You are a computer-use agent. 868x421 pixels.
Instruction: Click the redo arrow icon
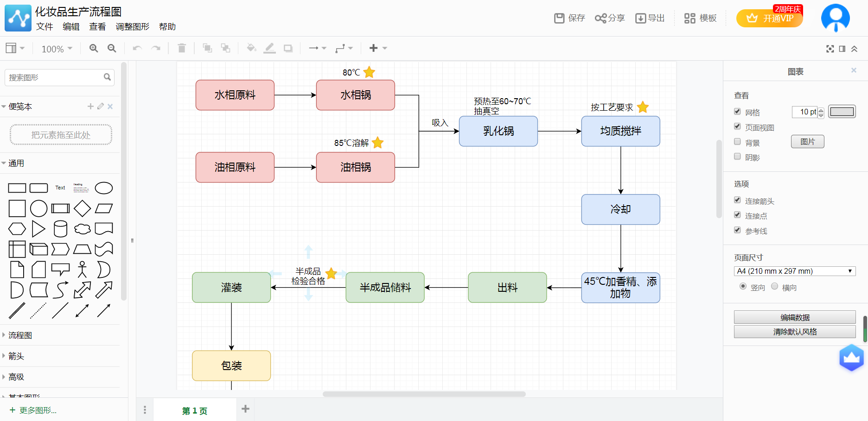point(156,48)
